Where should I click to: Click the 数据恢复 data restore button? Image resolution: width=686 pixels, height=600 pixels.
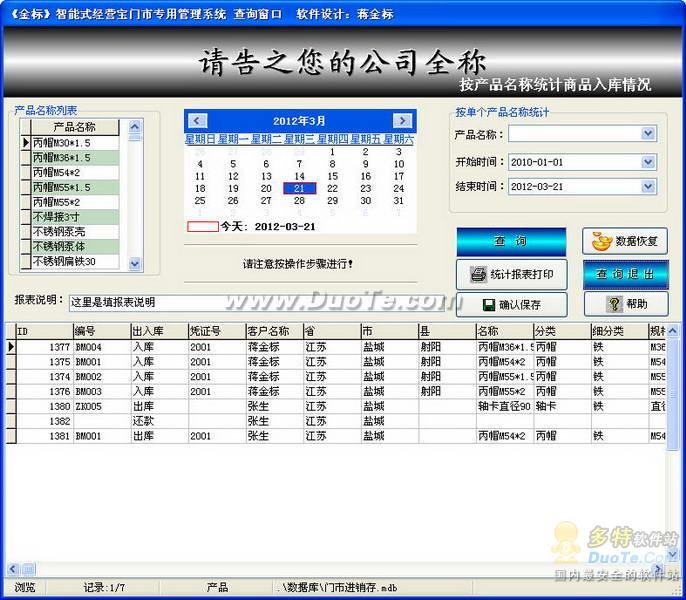click(625, 241)
